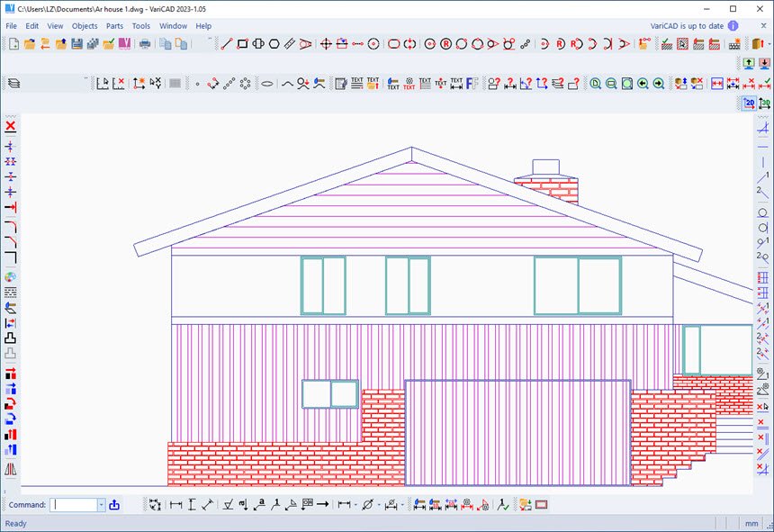Click the horizontal dimension tool
The height and width of the screenshot is (532, 774).
pyautogui.click(x=175, y=504)
